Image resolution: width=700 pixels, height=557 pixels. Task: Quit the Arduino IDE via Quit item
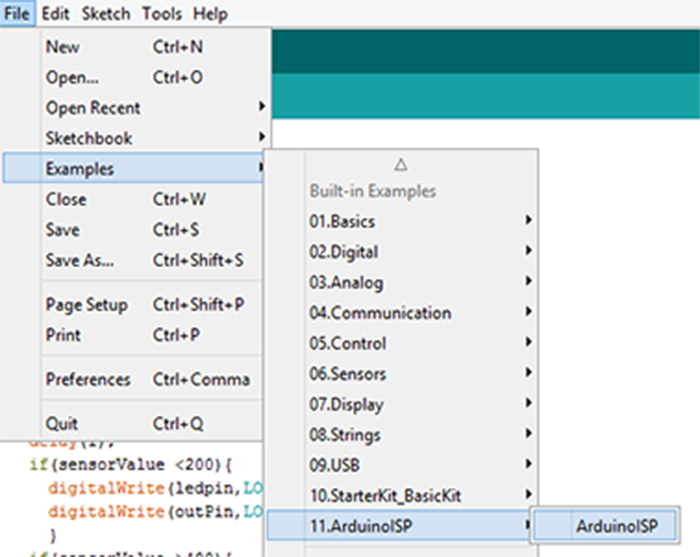point(62,423)
